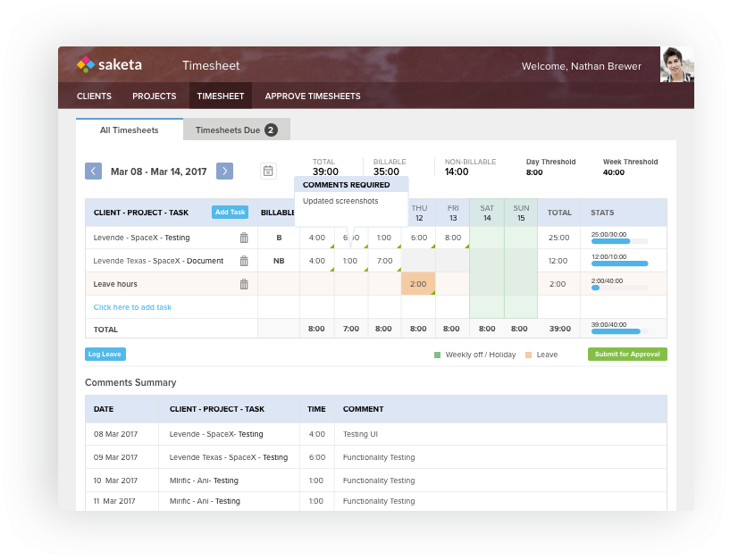730x560 pixels.
Task: Open Nathan Brewer profile photo
Action: pyautogui.click(x=677, y=64)
